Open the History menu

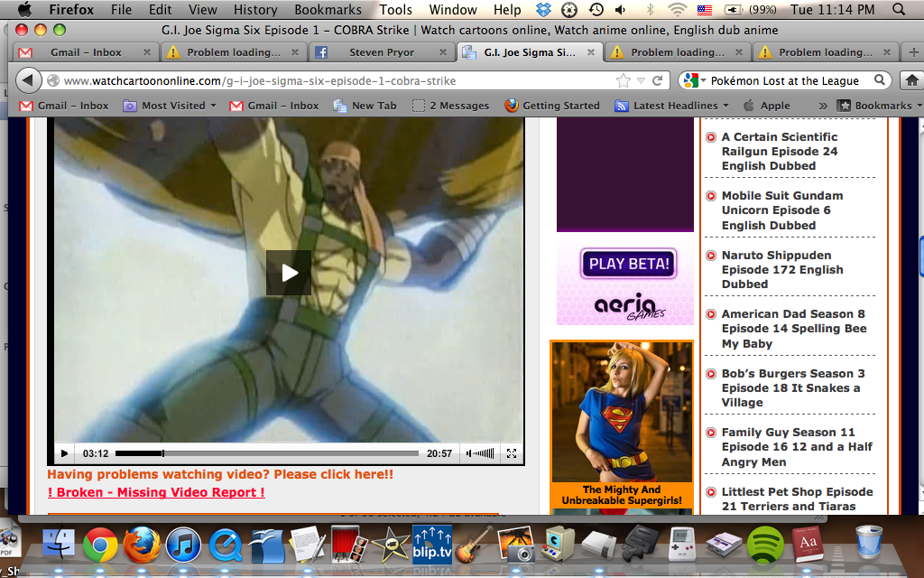(255, 9)
